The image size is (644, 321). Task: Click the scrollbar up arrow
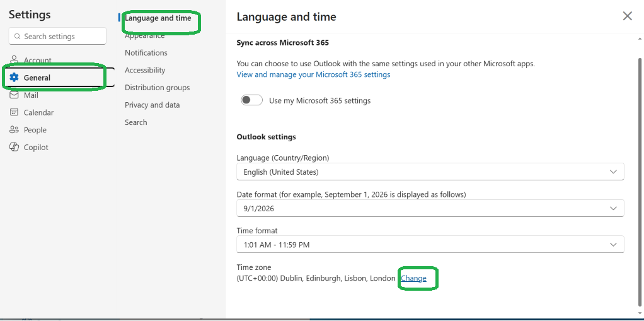pyautogui.click(x=640, y=38)
